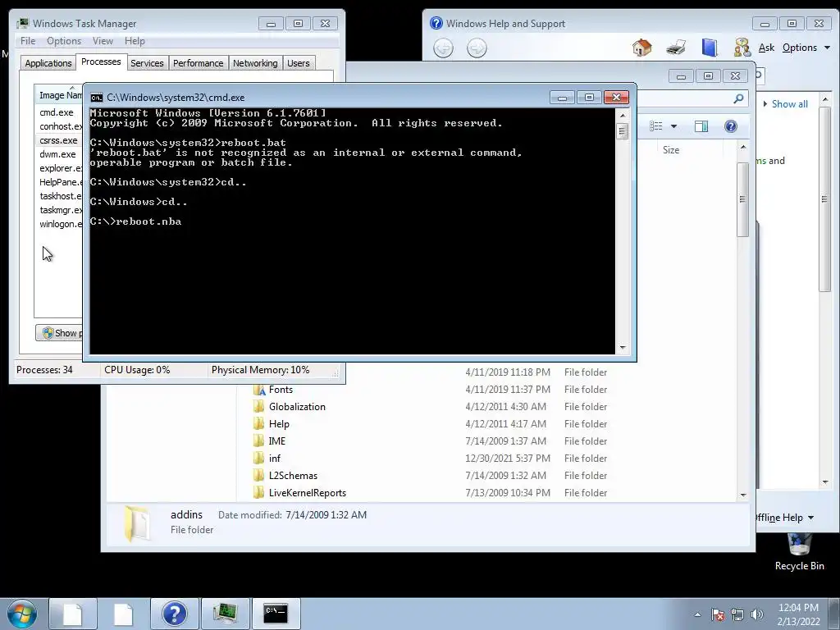Open the Windows Start menu orb

coord(22,614)
